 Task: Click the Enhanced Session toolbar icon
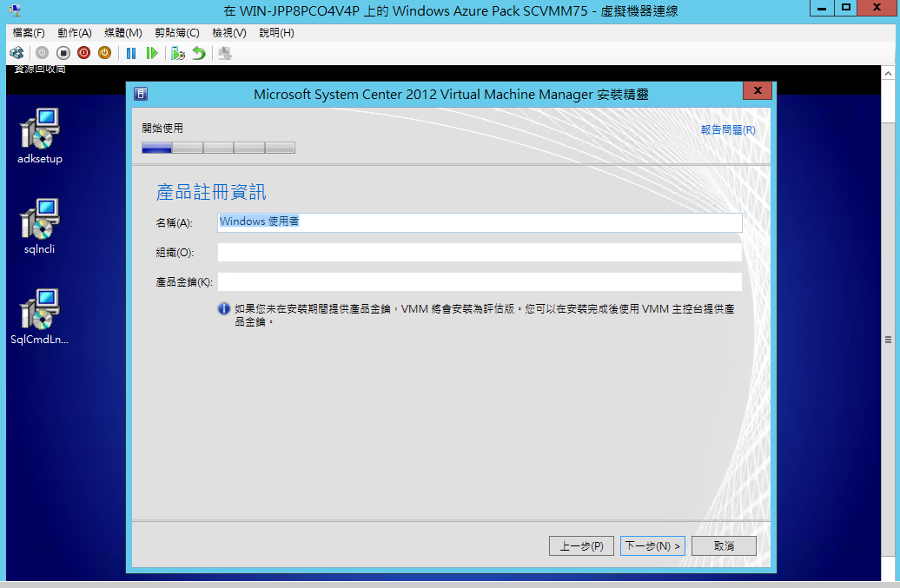point(225,53)
